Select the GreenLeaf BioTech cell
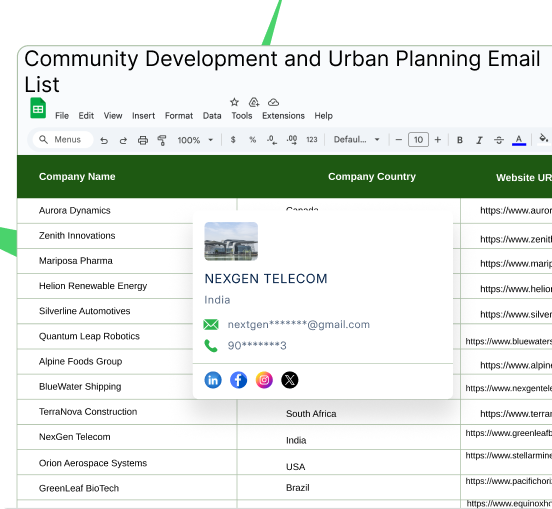Screen dimensions: 552x509 click(127, 488)
